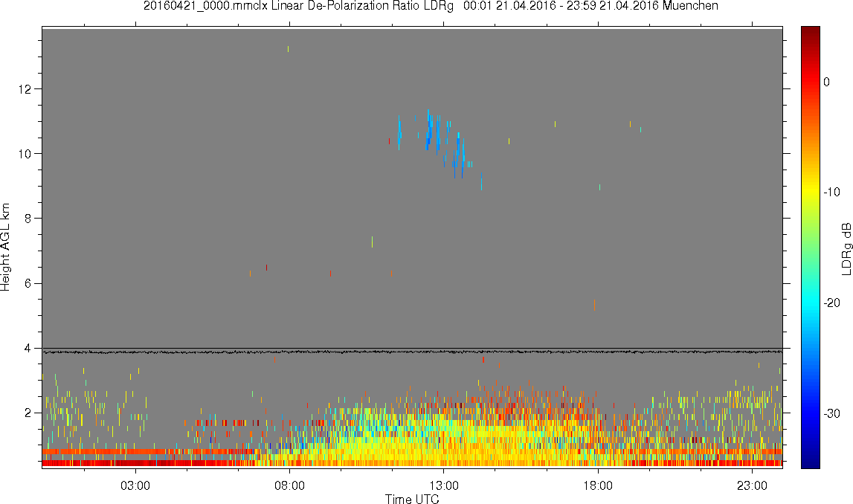Image resolution: width=853 pixels, height=504 pixels.
Task: Click the plot title text at top
Action: coord(431,6)
